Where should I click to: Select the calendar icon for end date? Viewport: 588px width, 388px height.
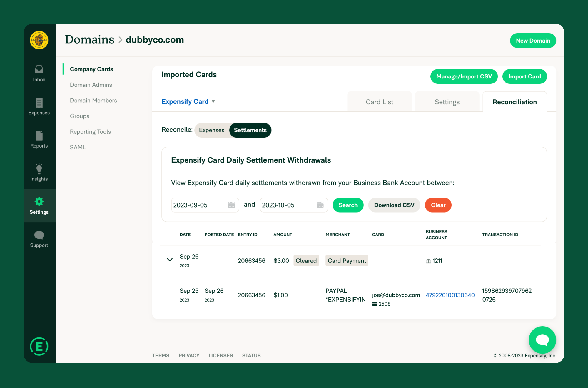tap(320, 205)
